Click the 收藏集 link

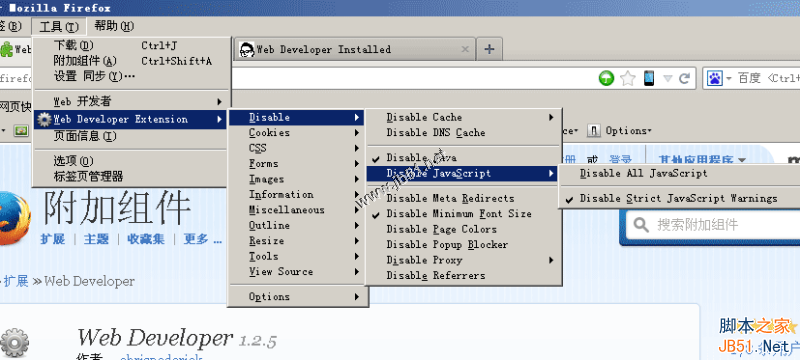tap(146, 239)
